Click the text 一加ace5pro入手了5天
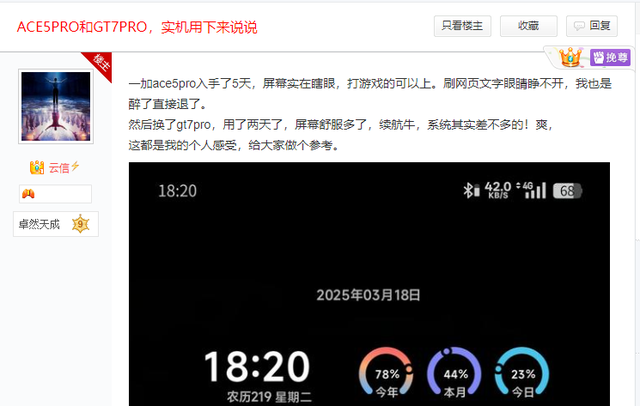 tap(190, 84)
